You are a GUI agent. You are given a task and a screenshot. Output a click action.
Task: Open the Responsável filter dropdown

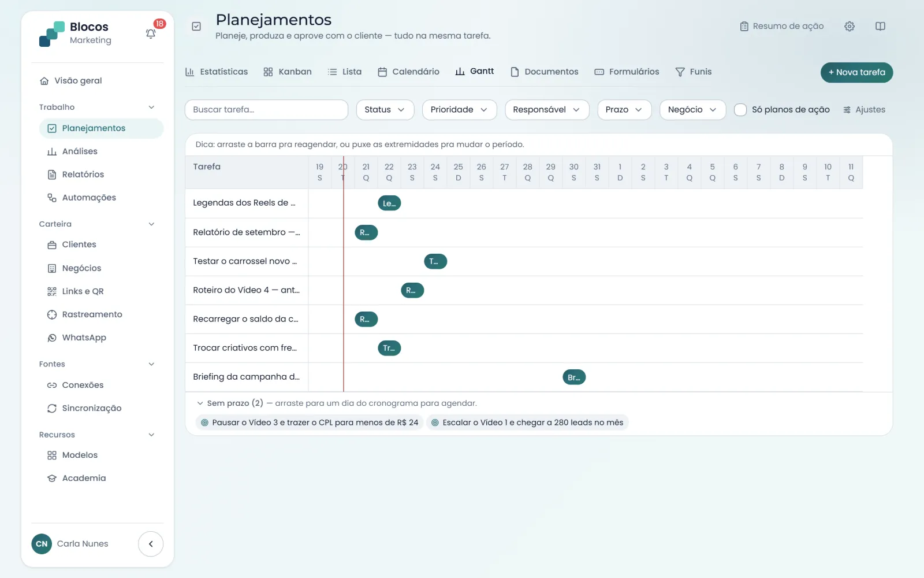tap(547, 110)
